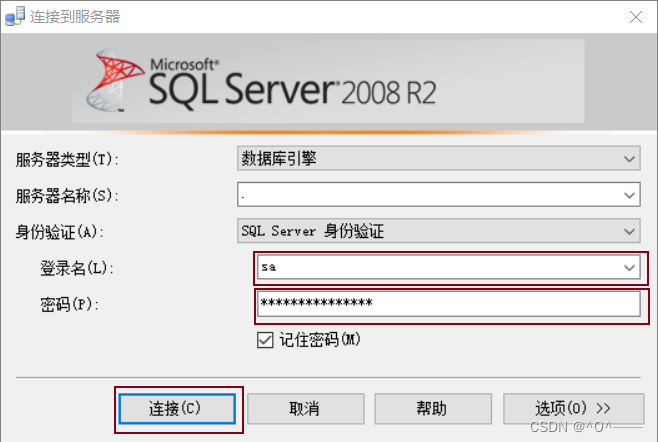658x442 pixels.
Task: Open the 服务器类型 dropdown showing 数据库引擎
Action: [439, 158]
